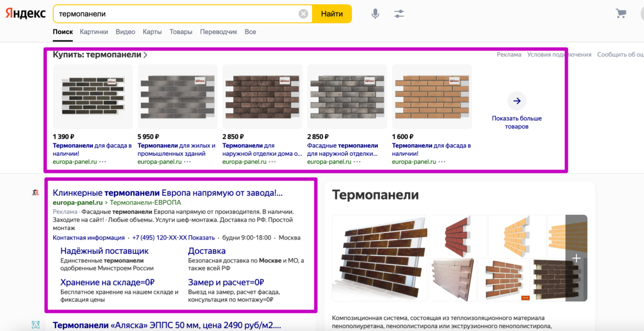
Task: Click the Яндекс logo
Action: 25,13
